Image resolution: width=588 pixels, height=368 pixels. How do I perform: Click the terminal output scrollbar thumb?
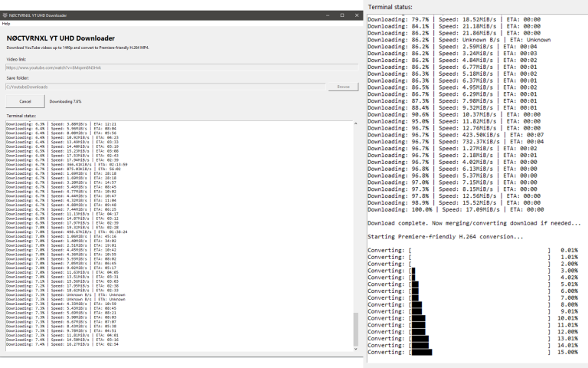click(355, 330)
